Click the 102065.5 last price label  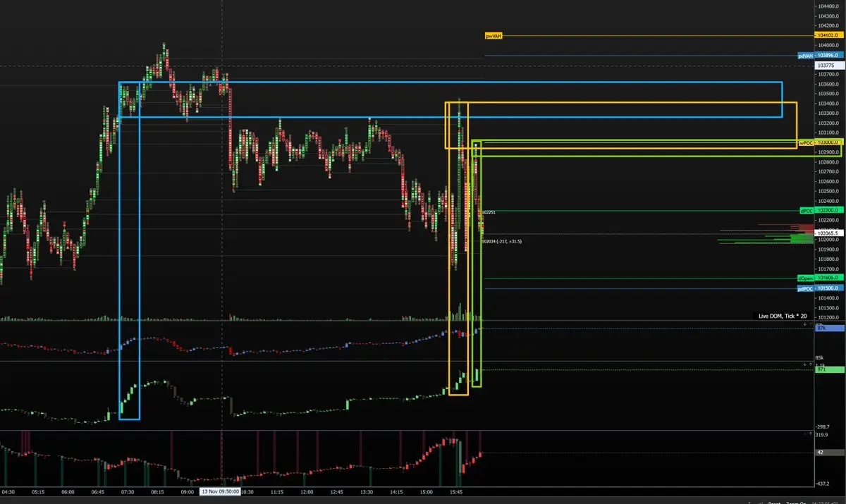[x=828, y=233]
